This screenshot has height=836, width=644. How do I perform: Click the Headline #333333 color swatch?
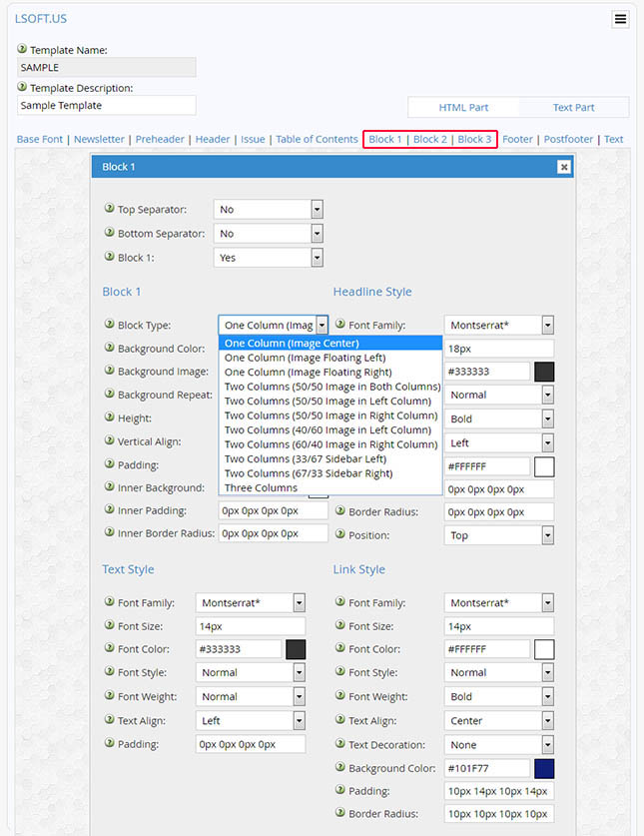(544, 372)
